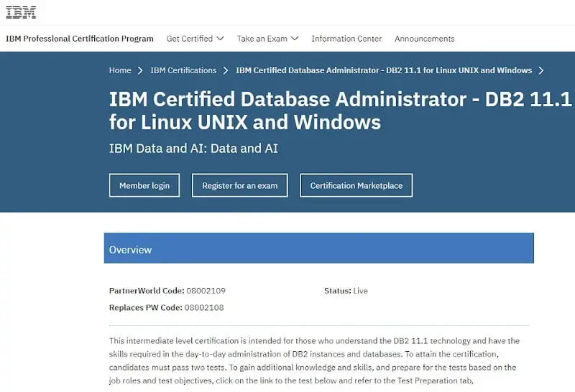This screenshot has height=392, width=575.
Task: Click Register for an exam button
Action: [x=240, y=185]
